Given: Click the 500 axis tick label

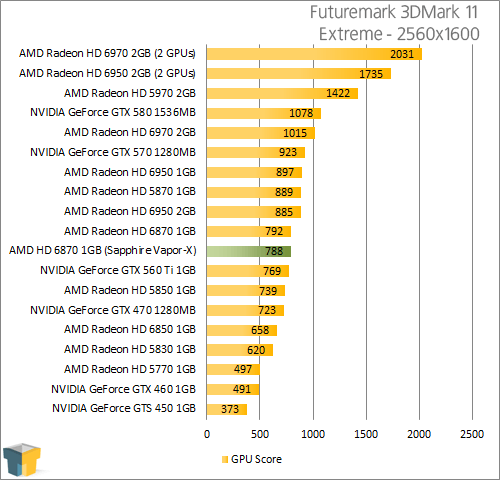Looking at the screenshot, I should (x=260, y=434).
